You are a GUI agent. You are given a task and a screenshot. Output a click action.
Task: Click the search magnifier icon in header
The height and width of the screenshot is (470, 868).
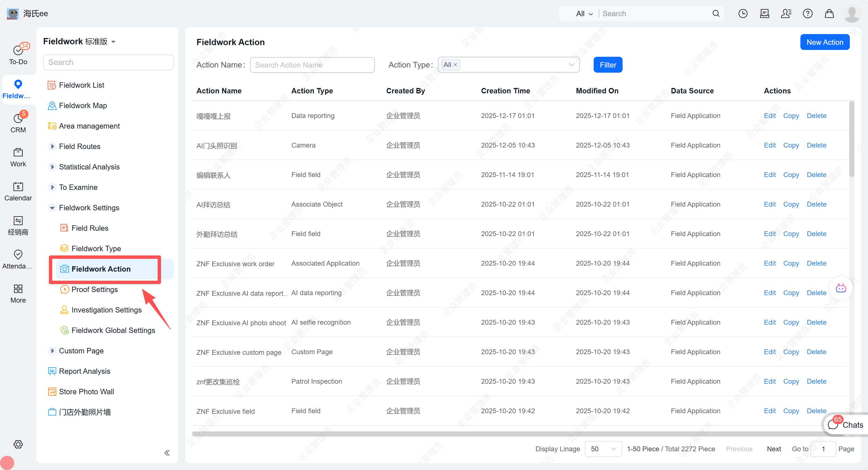(716, 13)
